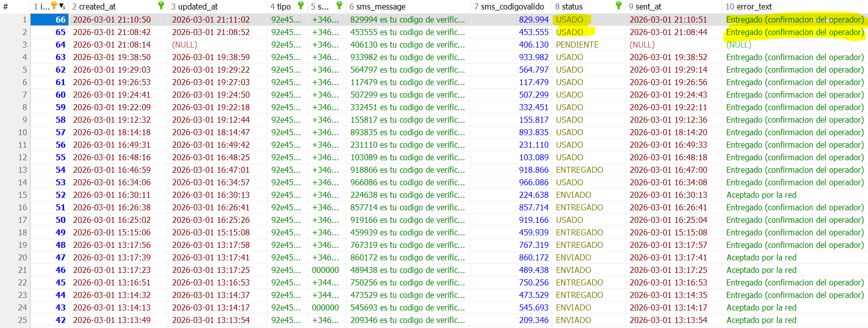Click the green key icon in column 5 header
The height and width of the screenshot is (328, 868).
[339, 6]
